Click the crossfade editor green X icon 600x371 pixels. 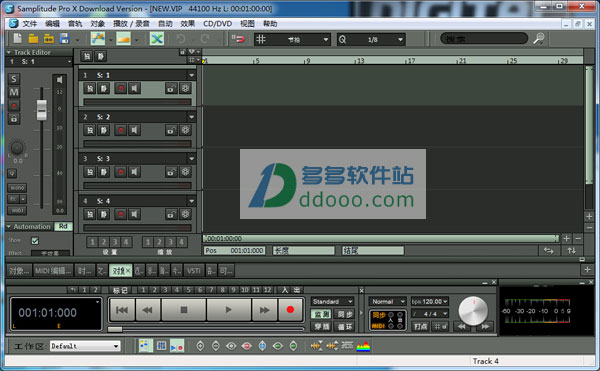(x=157, y=39)
